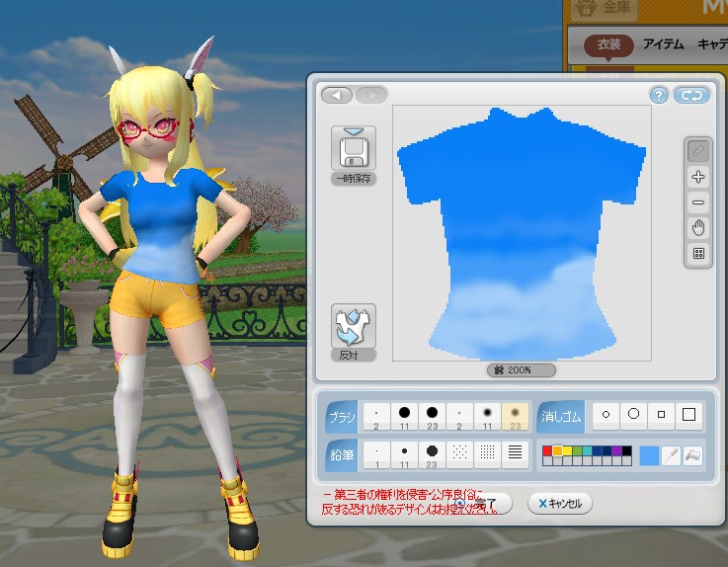Select large square eraser
The height and width of the screenshot is (567, 728).
pos(689,415)
